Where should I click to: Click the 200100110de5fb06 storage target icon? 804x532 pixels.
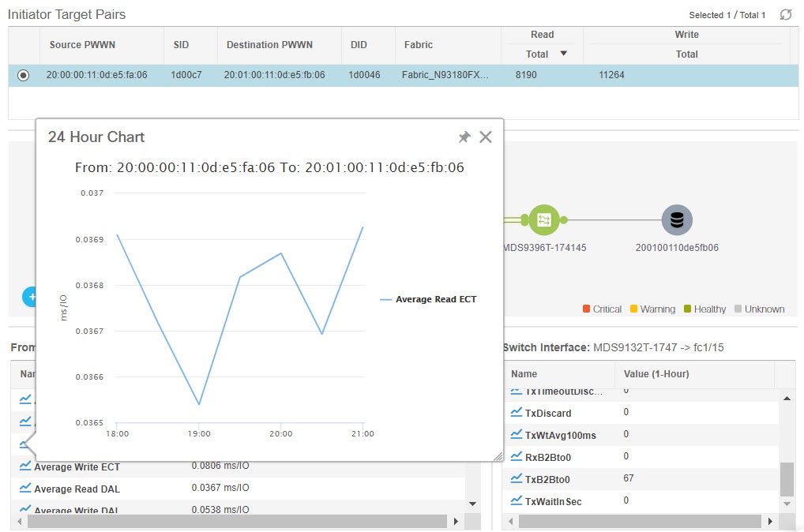676,220
